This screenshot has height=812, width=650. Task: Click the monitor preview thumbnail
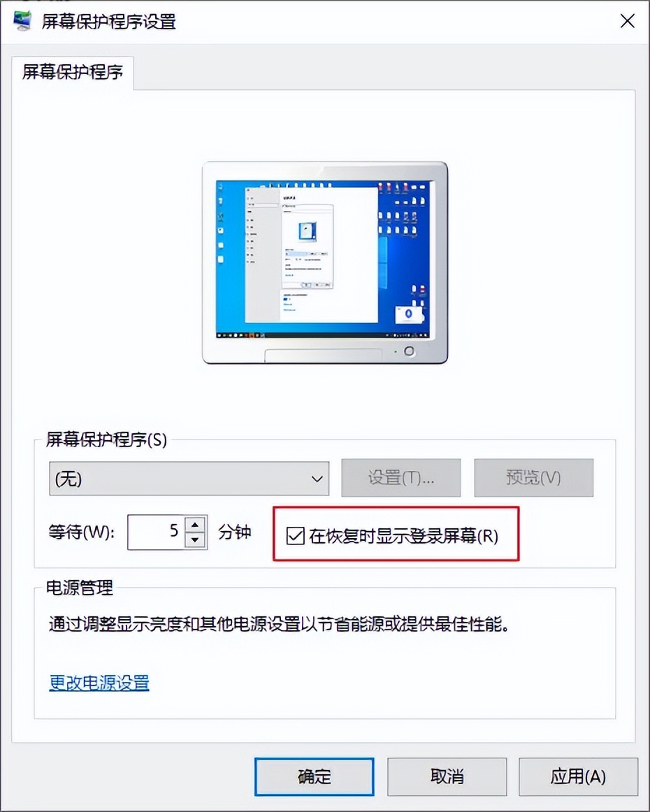325,263
